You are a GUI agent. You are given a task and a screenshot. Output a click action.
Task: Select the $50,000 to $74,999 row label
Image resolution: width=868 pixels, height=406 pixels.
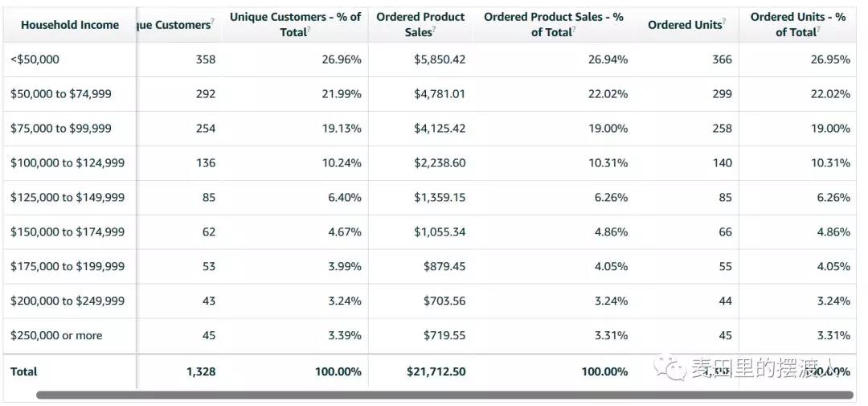click(61, 94)
